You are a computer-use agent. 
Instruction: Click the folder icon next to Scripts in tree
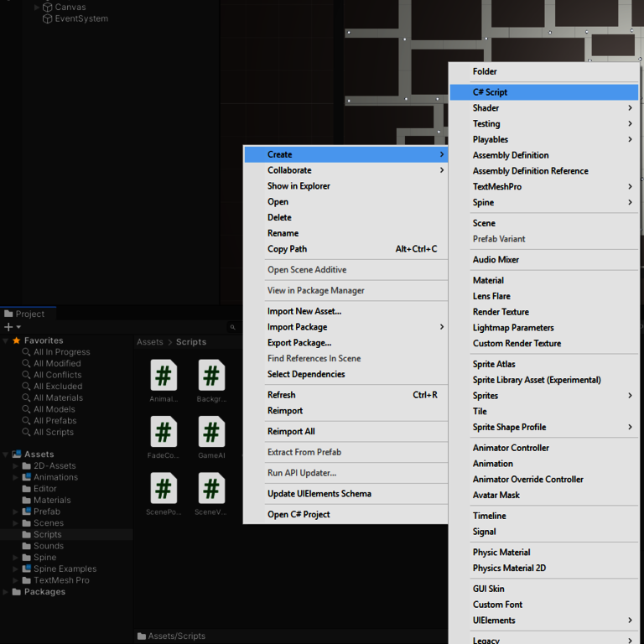[27, 534]
